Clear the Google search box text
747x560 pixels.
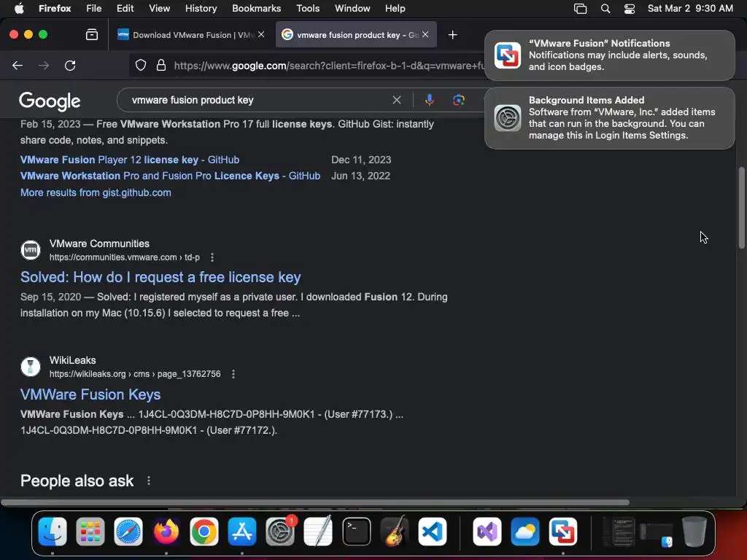click(396, 100)
